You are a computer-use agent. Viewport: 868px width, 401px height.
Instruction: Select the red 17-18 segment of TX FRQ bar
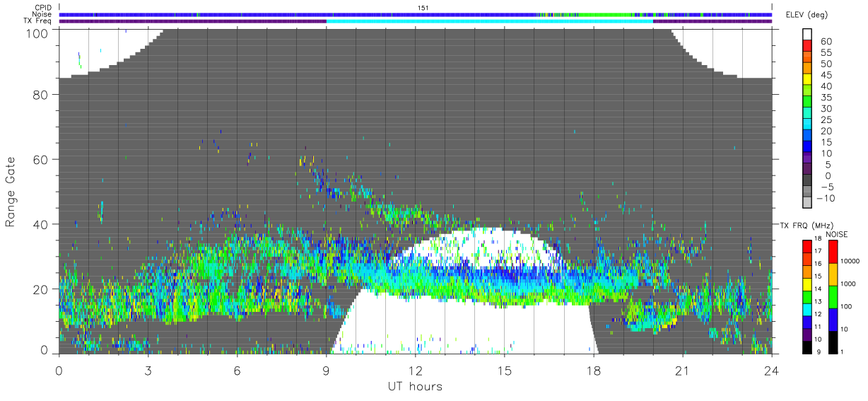click(x=807, y=245)
